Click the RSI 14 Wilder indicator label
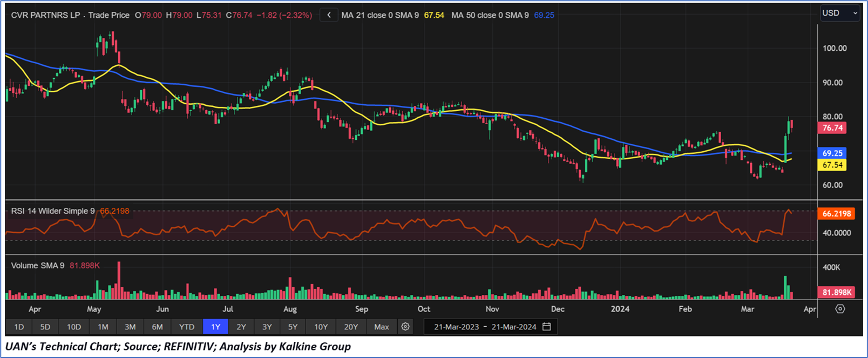This screenshot has height=358, width=868. 53,211
